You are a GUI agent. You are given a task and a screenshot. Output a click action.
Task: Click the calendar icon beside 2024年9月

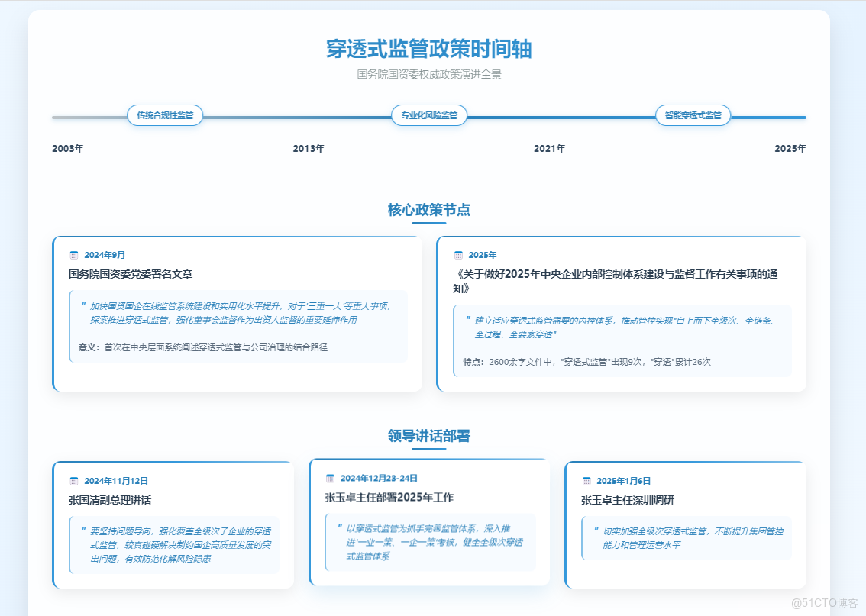coord(75,255)
